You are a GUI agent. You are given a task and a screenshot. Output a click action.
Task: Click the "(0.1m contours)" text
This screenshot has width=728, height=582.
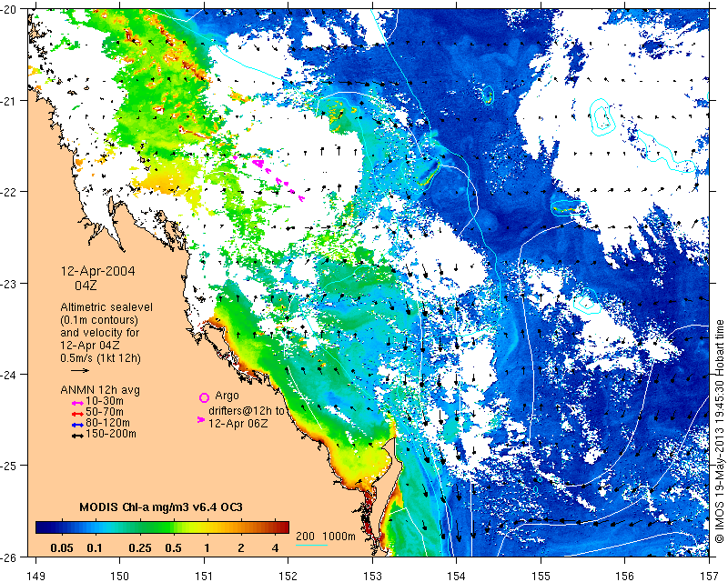tap(99, 320)
